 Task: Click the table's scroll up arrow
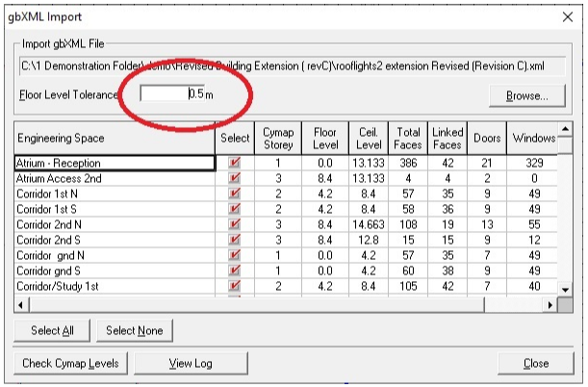(565, 129)
